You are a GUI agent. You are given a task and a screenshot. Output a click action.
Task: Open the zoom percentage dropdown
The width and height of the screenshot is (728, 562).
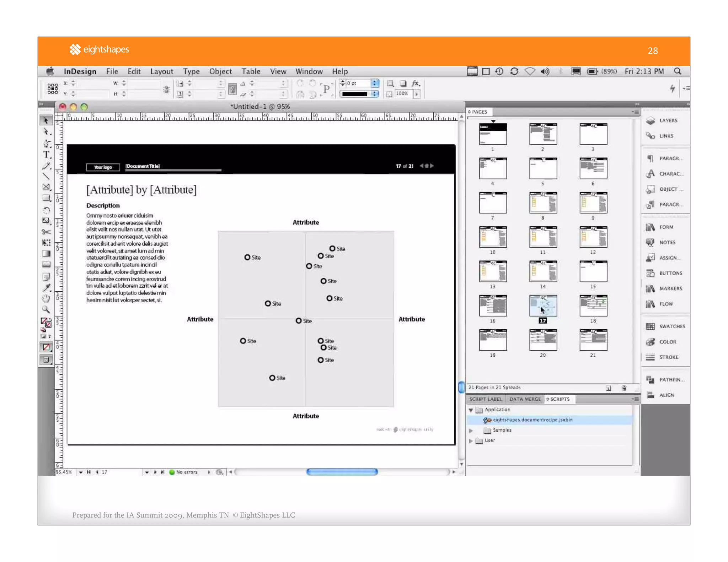tap(81, 472)
